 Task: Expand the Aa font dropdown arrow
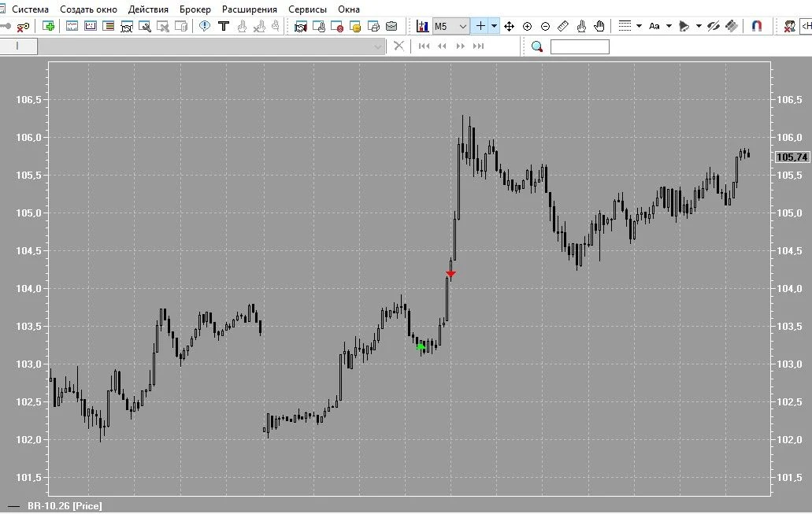coord(669,26)
